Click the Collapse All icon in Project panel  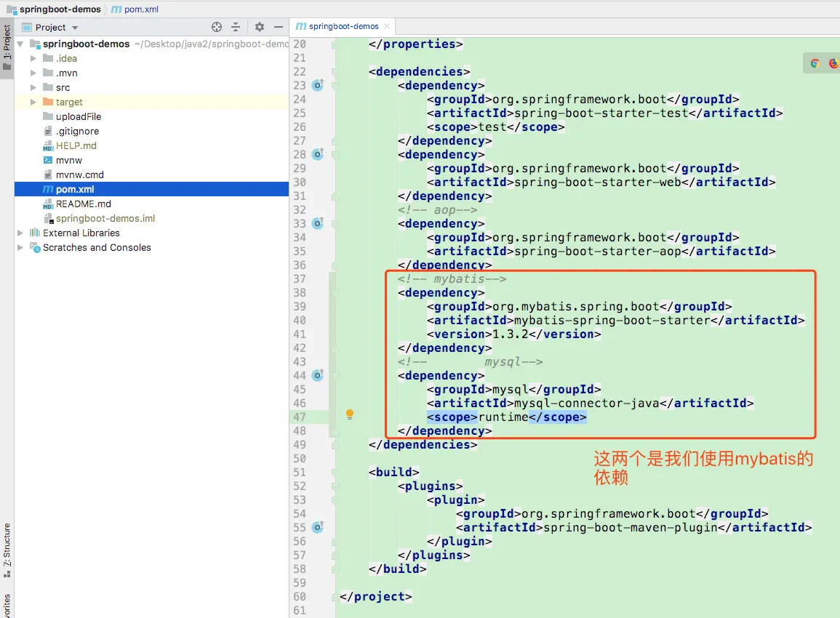(x=236, y=28)
